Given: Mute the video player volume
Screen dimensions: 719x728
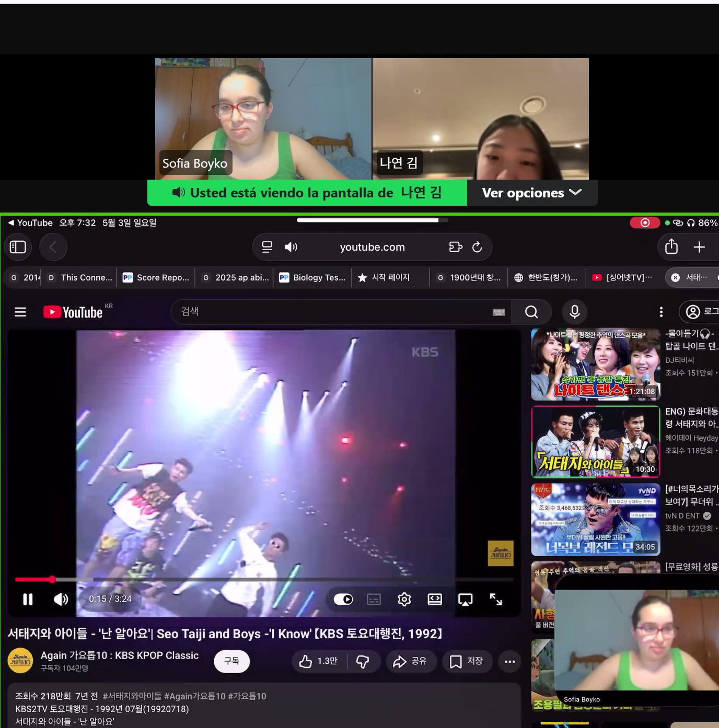Looking at the screenshot, I should [x=61, y=600].
